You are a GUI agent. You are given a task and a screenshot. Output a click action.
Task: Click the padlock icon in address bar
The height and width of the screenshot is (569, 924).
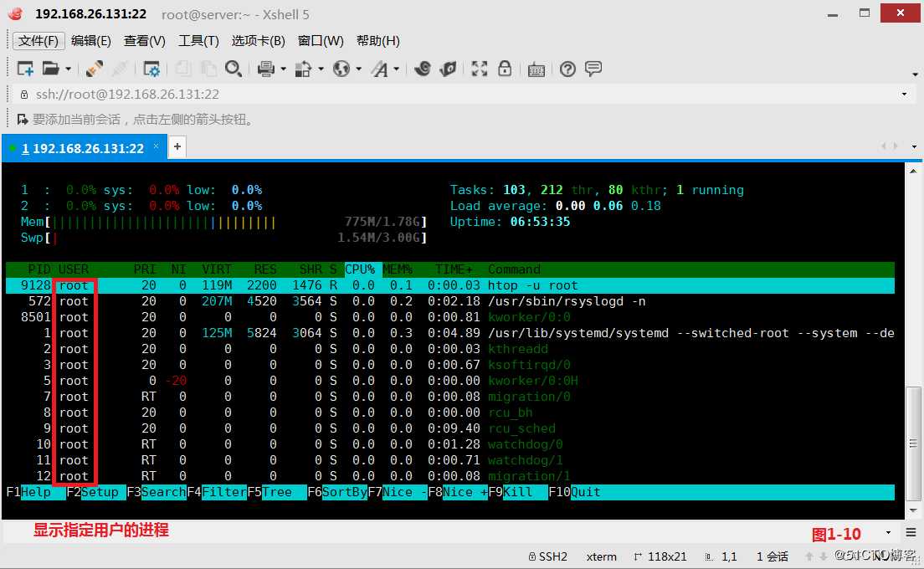pos(24,95)
